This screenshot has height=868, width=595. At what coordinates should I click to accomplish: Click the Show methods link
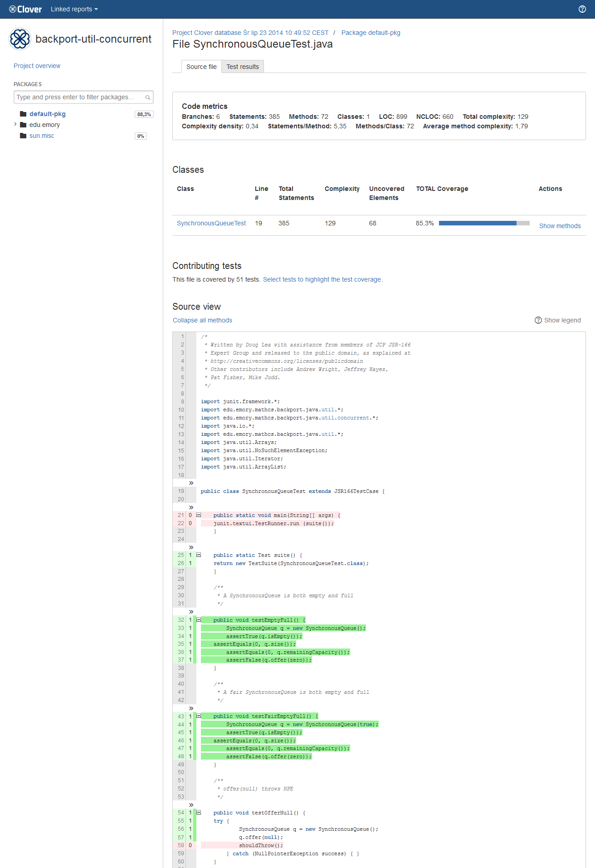point(560,226)
